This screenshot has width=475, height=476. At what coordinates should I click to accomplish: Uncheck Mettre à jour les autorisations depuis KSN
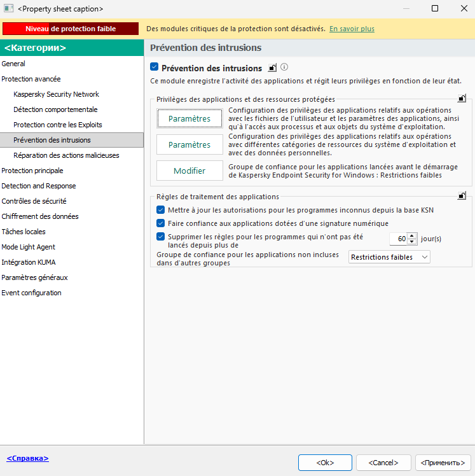point(160,210)
